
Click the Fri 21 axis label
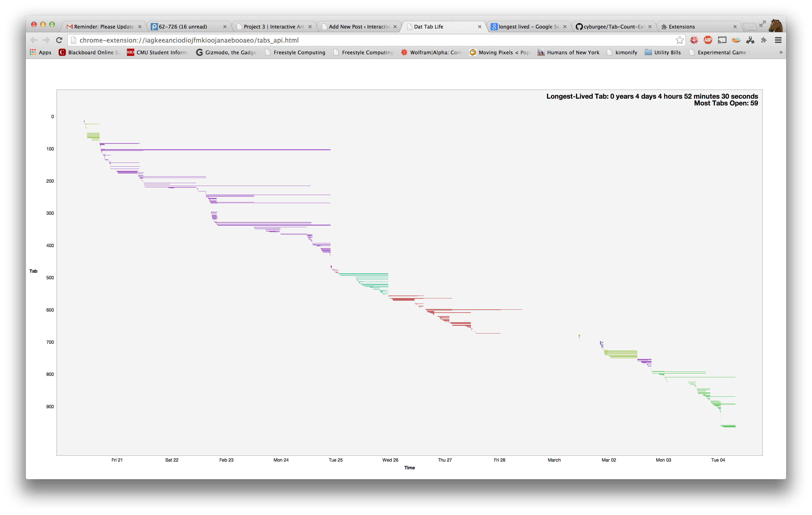coord(117,460)
